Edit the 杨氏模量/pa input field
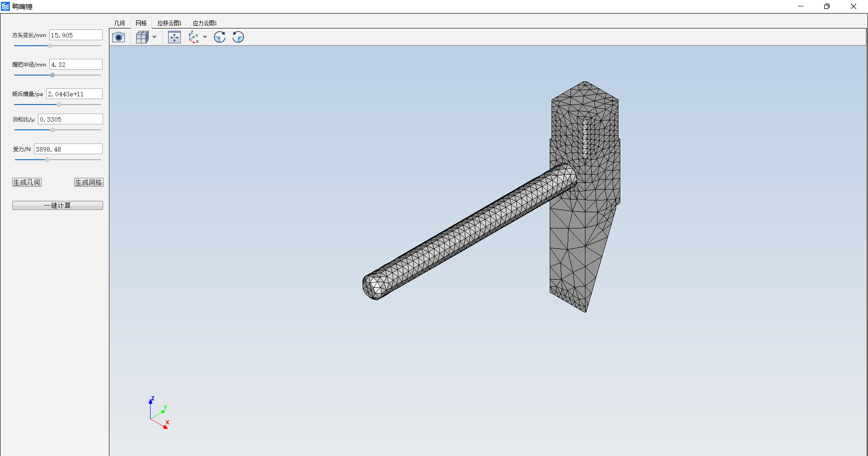 pyautogui.click(x=74, y=94)
